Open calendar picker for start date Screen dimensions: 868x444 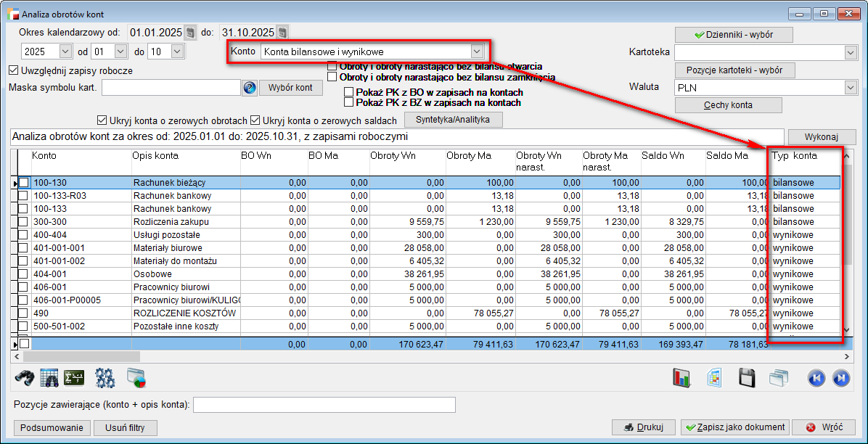point(190,33)
